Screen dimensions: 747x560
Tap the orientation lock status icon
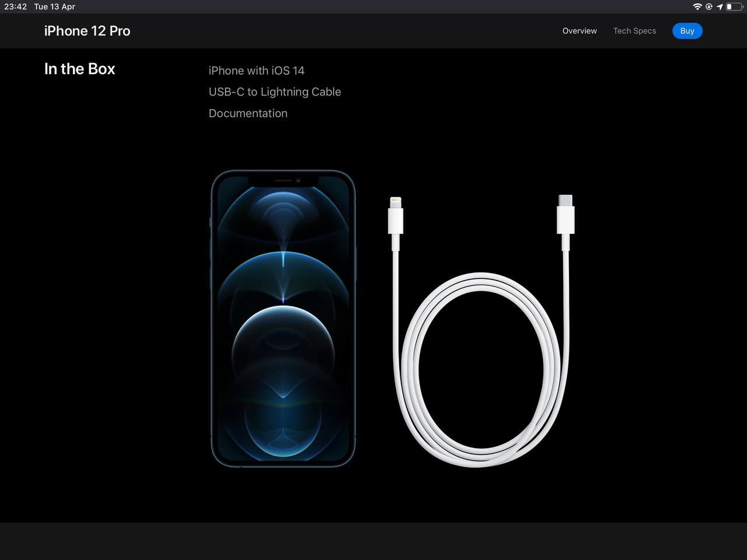(709, 6)
